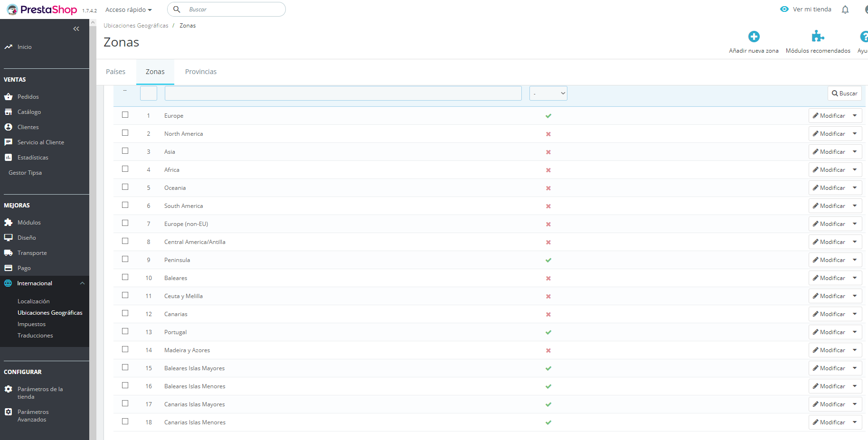Image resolution: width=868 pixels, height=440 pixels.
Task: Open Clientes person icon in sidebar
Action: (x=8, y=127)
